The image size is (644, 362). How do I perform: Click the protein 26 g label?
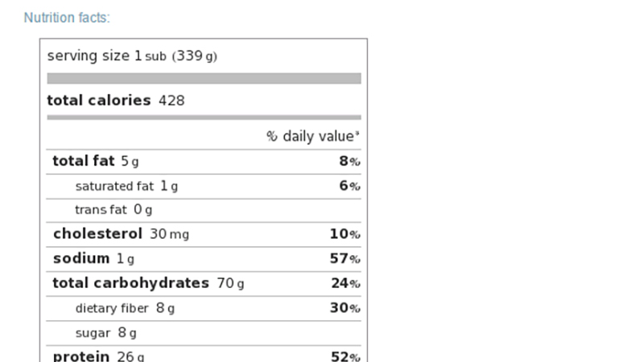[98, 356]
